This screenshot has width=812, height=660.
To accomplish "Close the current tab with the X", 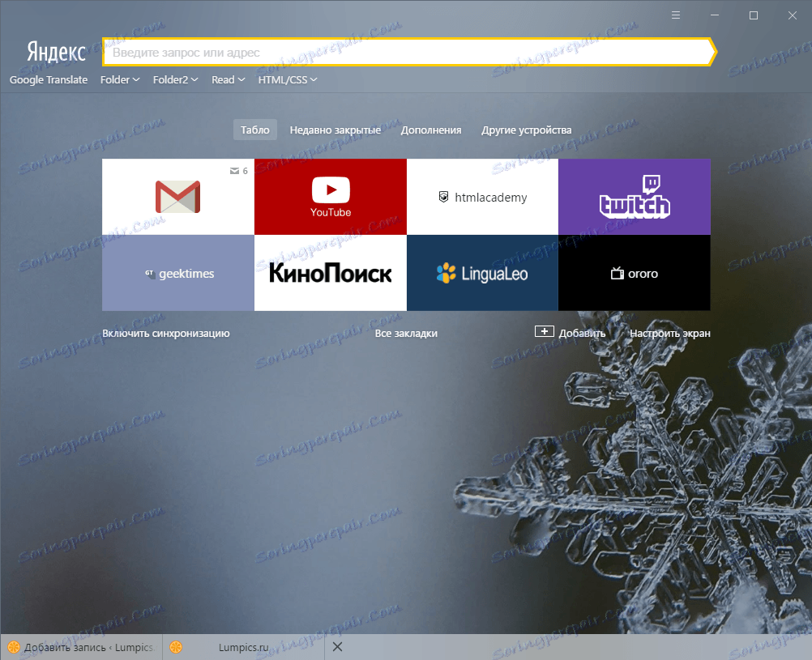I will point(337,646).
